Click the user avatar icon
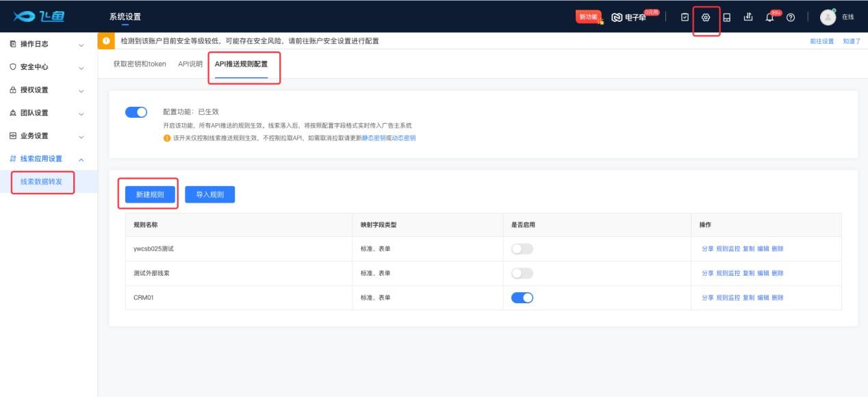 (x=828, y=17)
